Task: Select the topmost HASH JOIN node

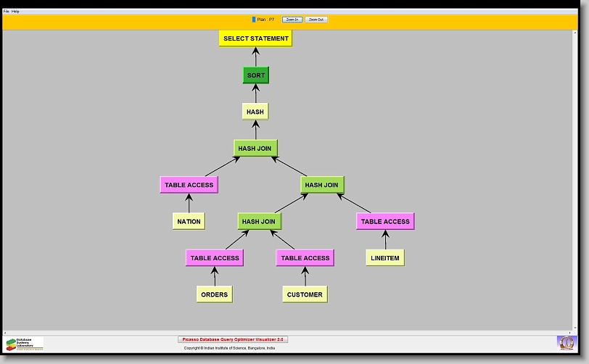Action: pyautogui.click(x=255, y=148)
